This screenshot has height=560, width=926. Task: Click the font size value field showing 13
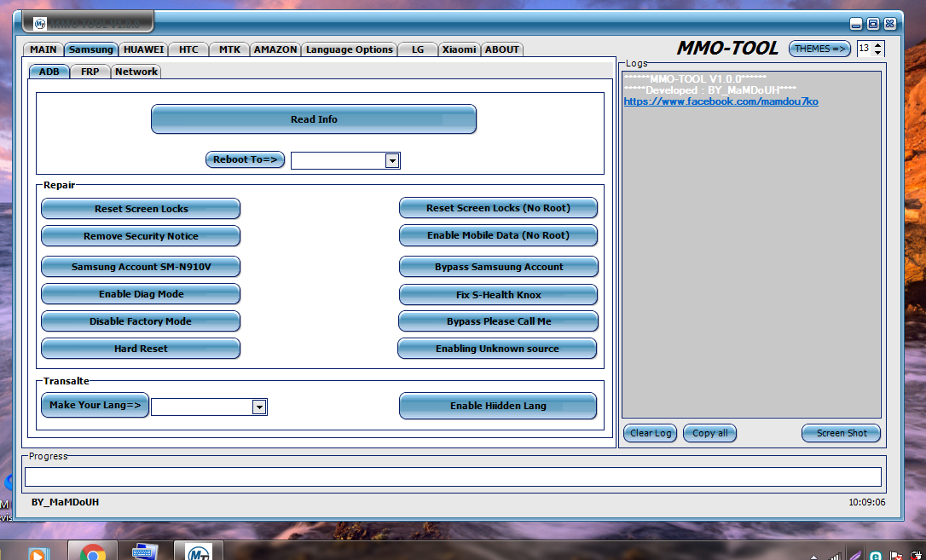tap(865, 49)
